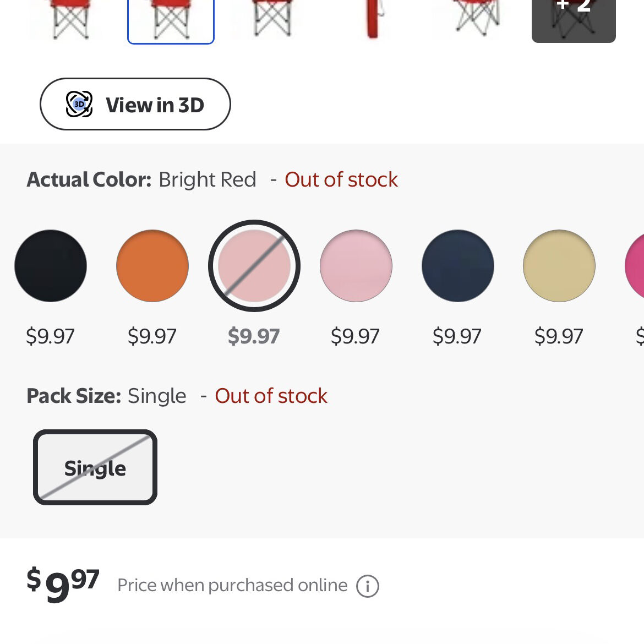The image size is (644, 644).
Task: Select the orange color swatch
Action: click(x=152, y=266)
